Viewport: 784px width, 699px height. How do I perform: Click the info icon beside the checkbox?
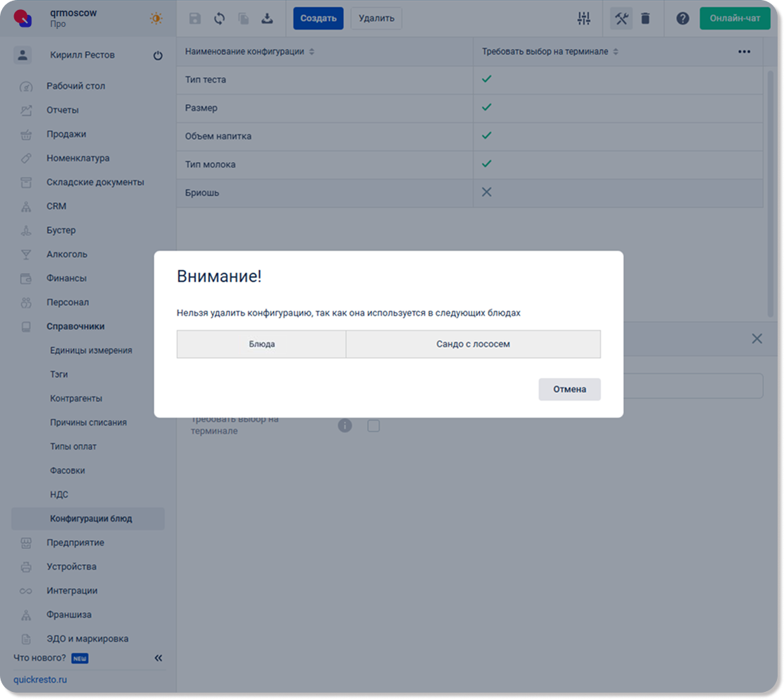tap(345, 425)
